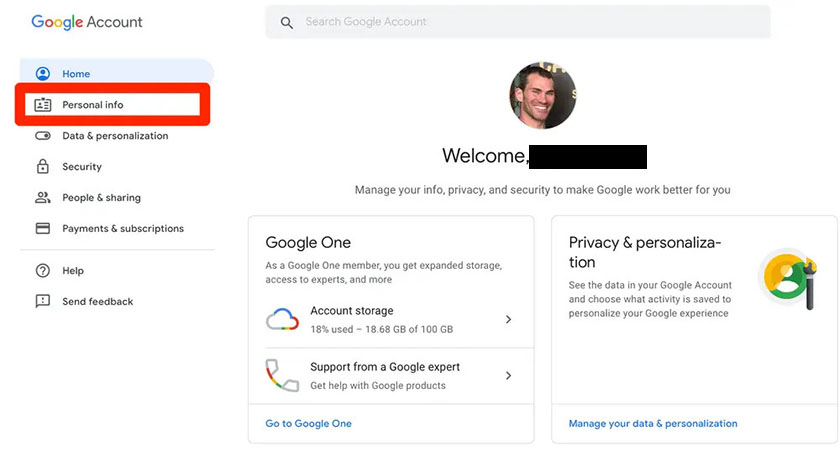Click the Data & personalization toggle icon
Viewport: 840px width, 456px height.
[43, 136]
